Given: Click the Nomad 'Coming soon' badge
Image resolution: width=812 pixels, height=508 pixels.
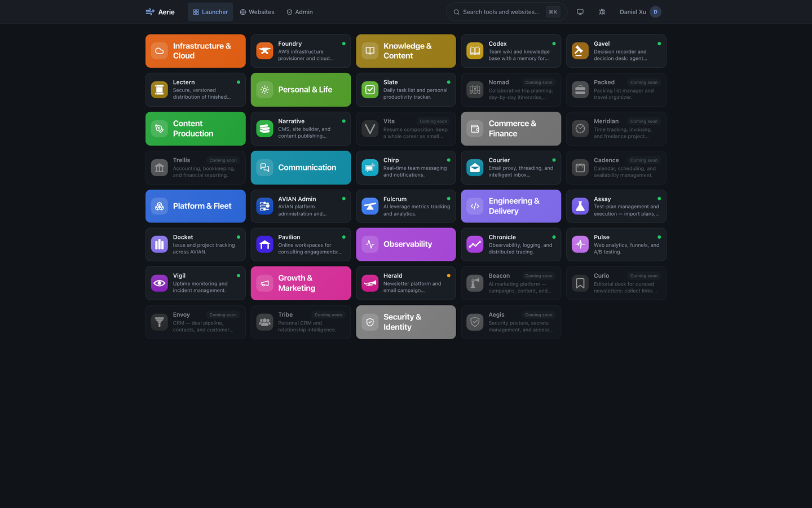Looking at the screenshot, I should click(x=539, y=82).
